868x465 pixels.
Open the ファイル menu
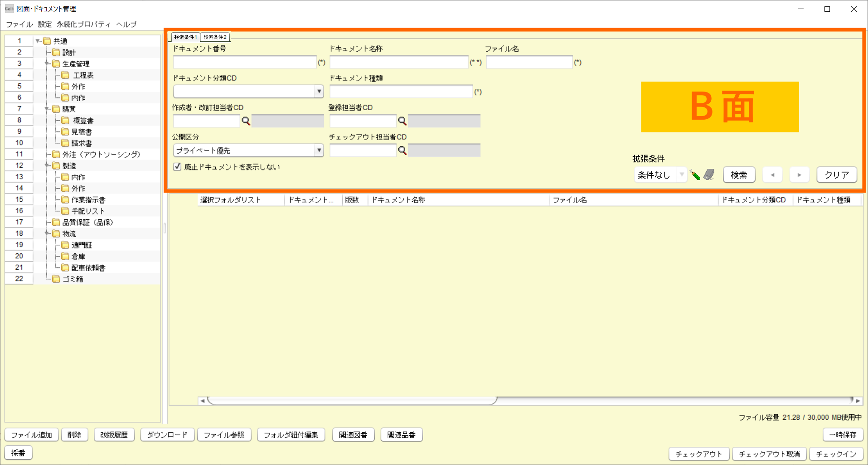coord(19,24)
